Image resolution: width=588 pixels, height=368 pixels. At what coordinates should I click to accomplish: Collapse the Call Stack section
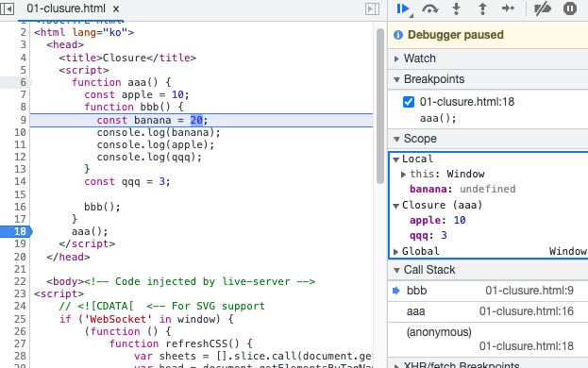click(396, 270)
